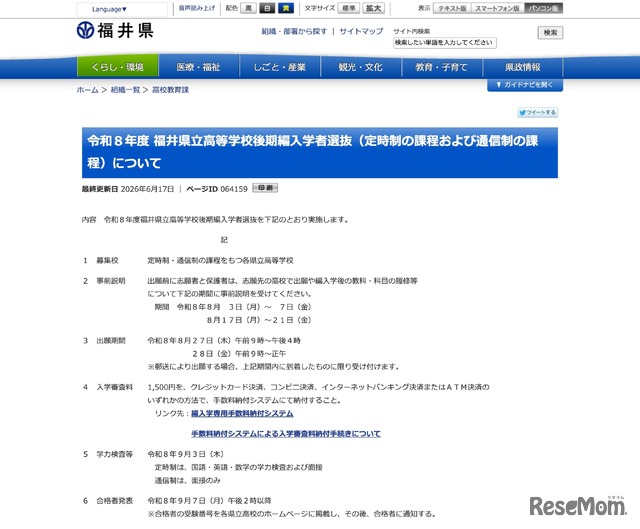This screenshot has height=529, width=640.
Task: Click the 募集校 row label
Action: tap(107, 260)
